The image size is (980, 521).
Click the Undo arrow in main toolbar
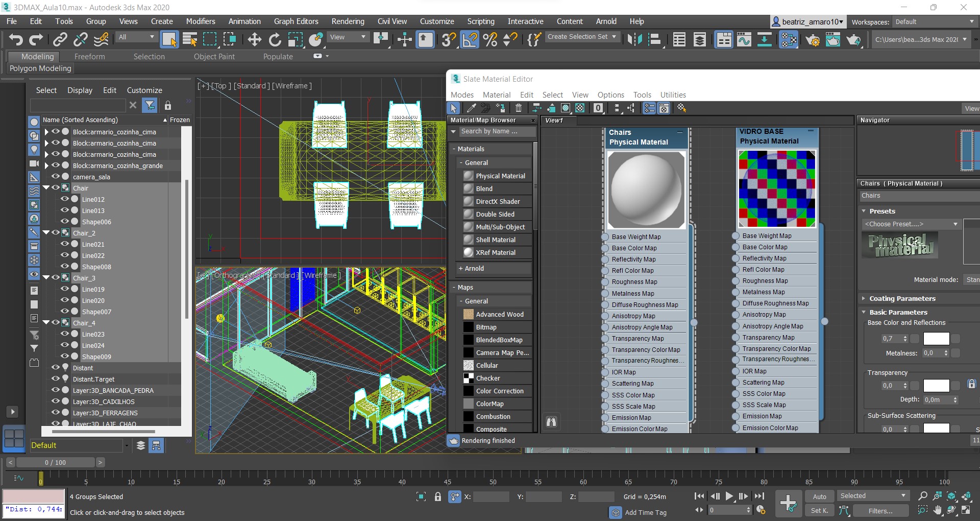tap(16, 39)
